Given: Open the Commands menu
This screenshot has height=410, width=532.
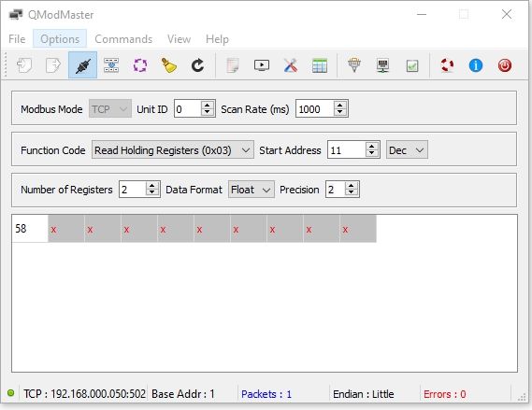Looking at the screenshot, I should 123,39.
